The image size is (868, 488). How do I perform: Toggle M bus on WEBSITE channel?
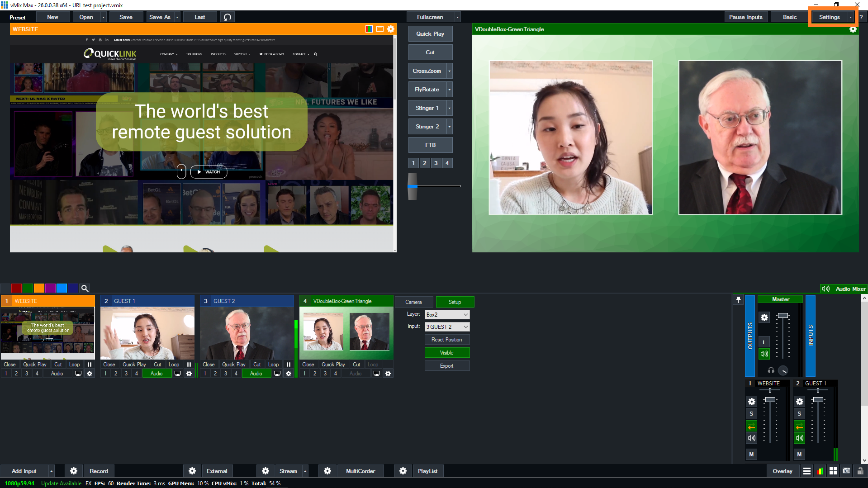point(752,455)
